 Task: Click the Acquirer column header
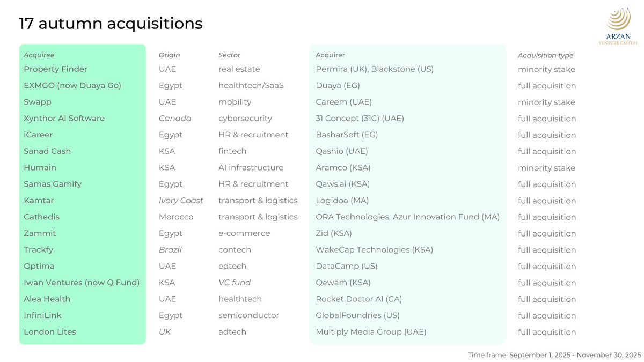pyautogui.click(x=330, y=55)
